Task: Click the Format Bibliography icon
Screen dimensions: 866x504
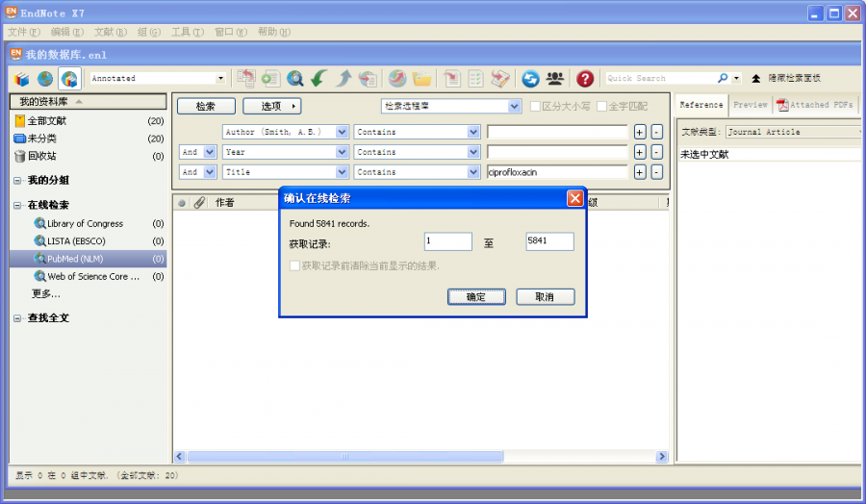Action: point(475,78)
